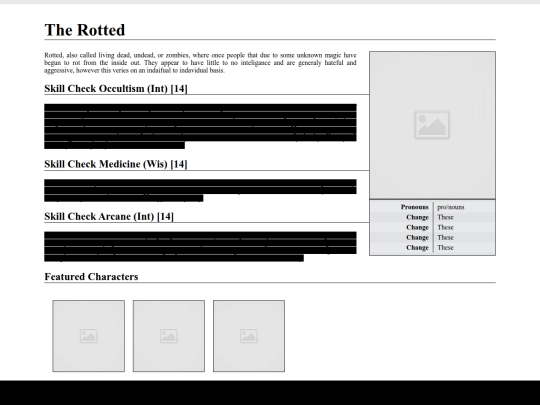The image size is (540, 405).
Task: Click the "Pronouns" label in infobox
Action: 415,207
